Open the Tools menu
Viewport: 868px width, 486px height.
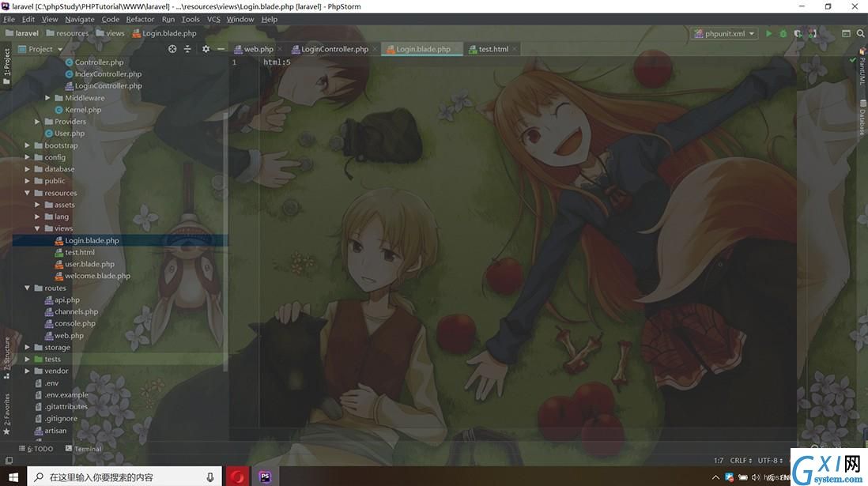pos(191,20)
